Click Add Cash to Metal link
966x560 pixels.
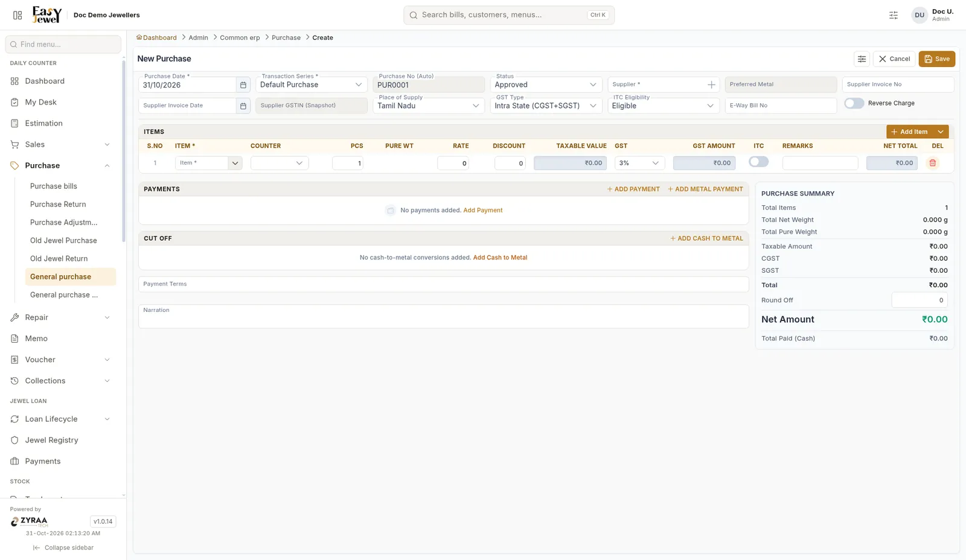tap(500, 258)
